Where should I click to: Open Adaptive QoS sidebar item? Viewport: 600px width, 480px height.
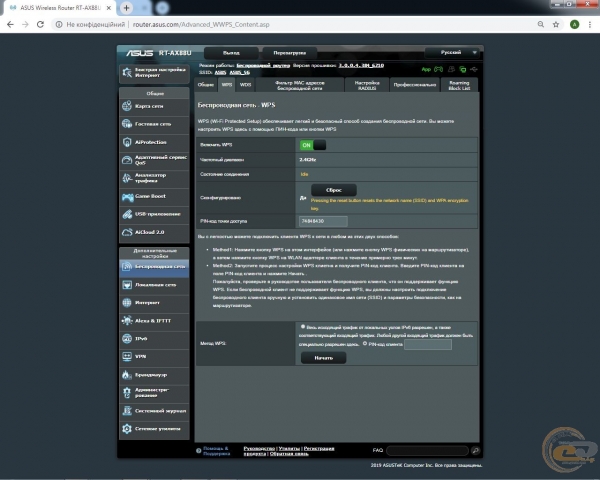(154, 160)
